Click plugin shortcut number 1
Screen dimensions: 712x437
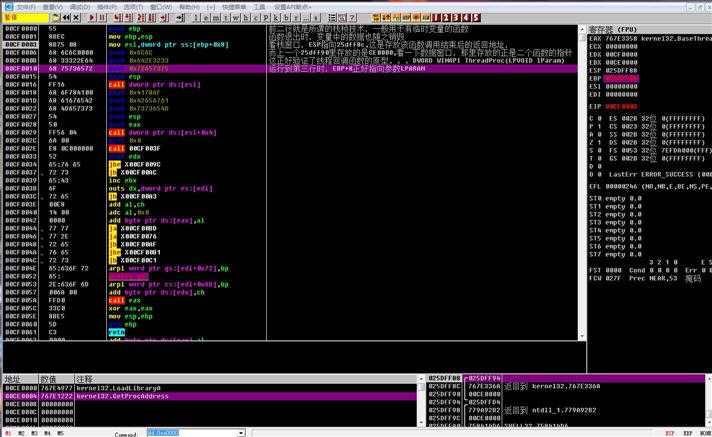pyautogui.click(x=435, y=18)
